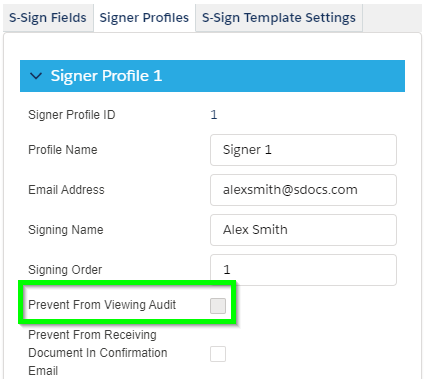
Task: Click the Prevent From Viewing Audit label
Action: [102, 305]
